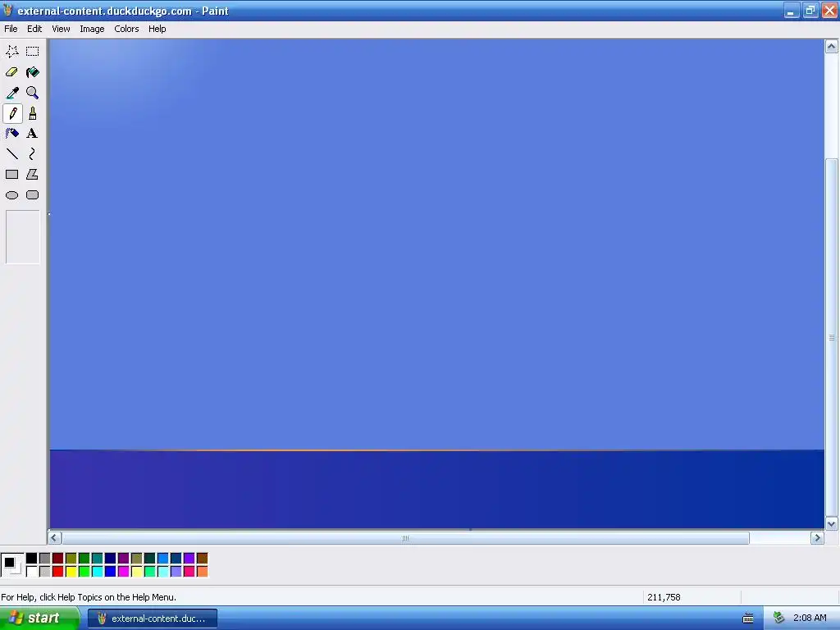Click the foreground/background color indicator box
This screenshot has width=840, height=630.
click(x=12, y=565)
